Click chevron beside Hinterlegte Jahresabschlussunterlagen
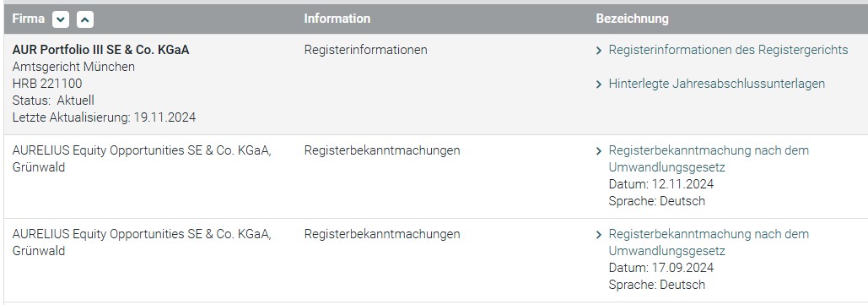Image resolution: width=868 pixels, height=305 pixels. pos(599,84)
